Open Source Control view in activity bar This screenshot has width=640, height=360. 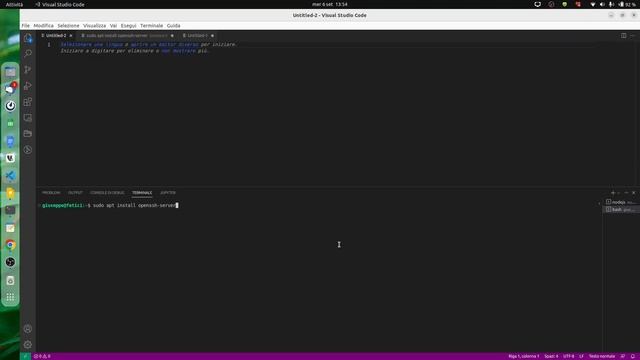tap(28, 70)
